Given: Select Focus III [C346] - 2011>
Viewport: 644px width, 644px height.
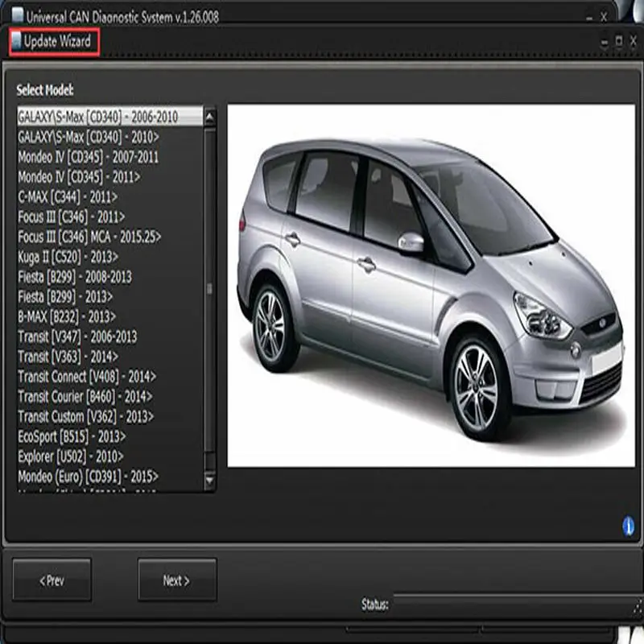Looking at the screenshot, I should click(109, 217).
